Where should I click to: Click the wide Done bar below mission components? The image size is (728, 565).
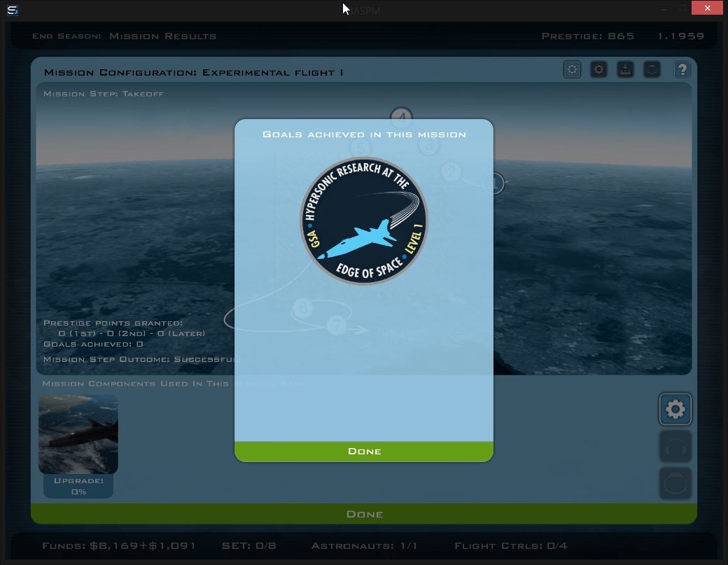pos(363,514)
